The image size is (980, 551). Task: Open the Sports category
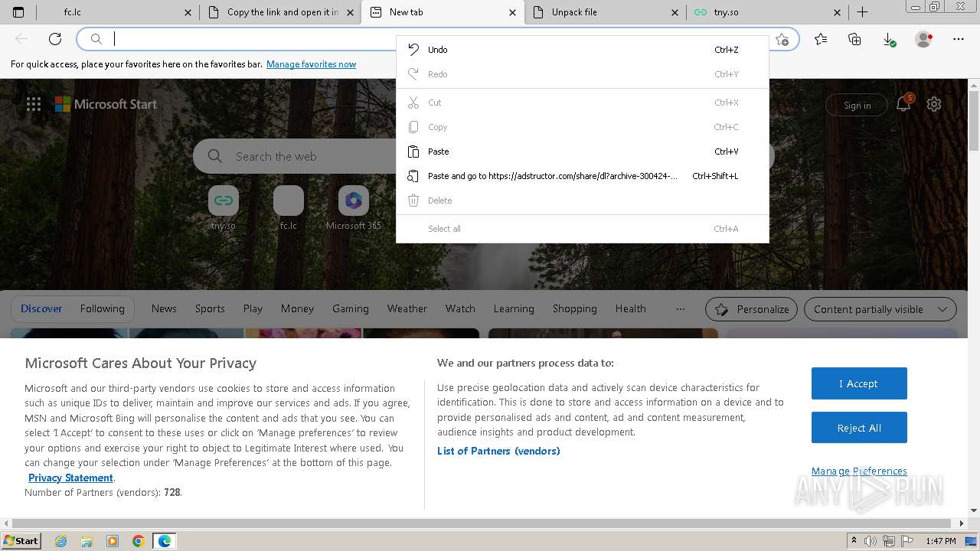point(210,308)
